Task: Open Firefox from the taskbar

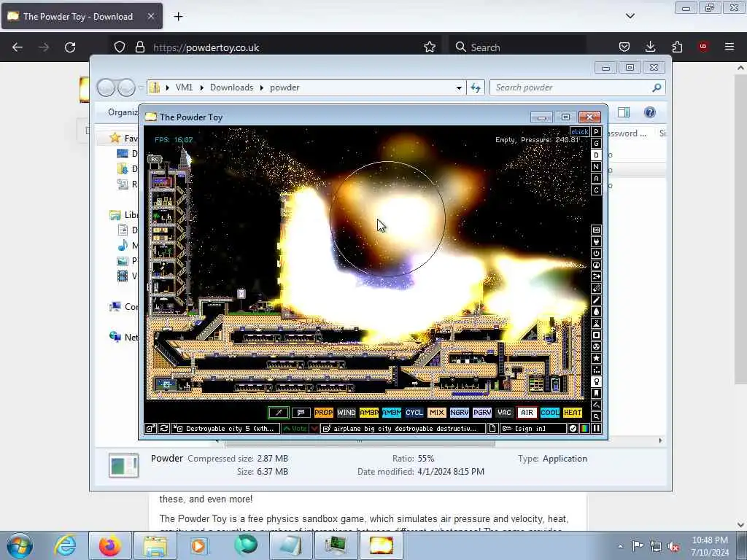Action: pyautogui.click(x=109, y=545)
